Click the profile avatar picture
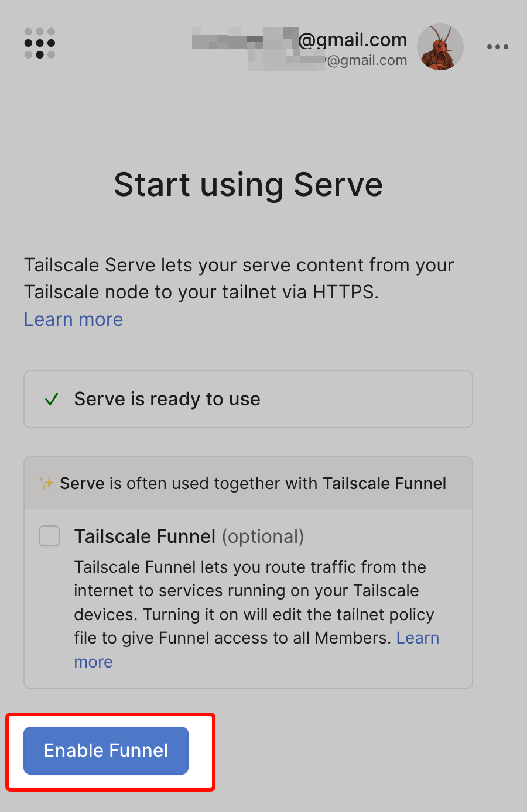Image resolution: width=527 pixels, height=812 pixels. point(440,47)
